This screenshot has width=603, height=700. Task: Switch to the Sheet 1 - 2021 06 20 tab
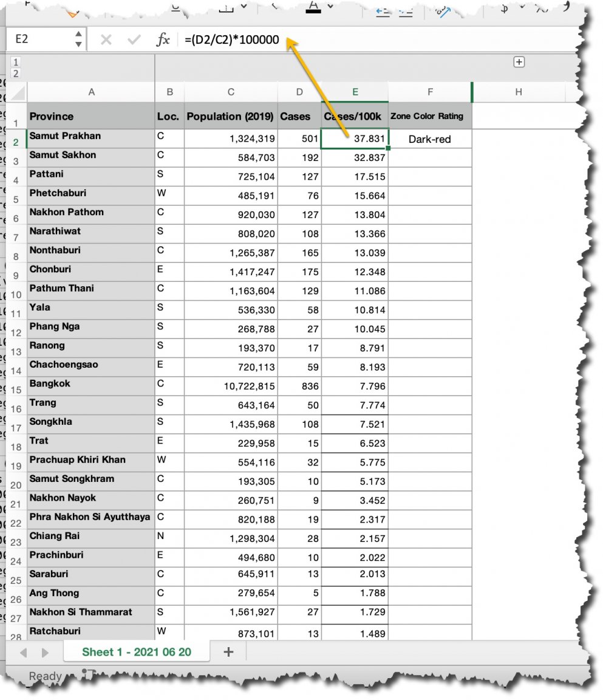(x=137, y=652)
